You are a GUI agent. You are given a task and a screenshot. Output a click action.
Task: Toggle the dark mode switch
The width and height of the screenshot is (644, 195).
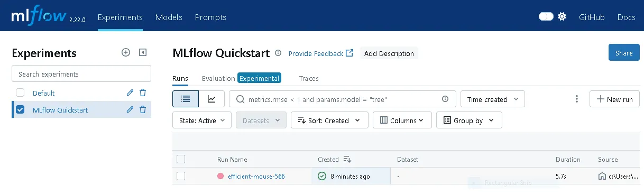(546, 17)
